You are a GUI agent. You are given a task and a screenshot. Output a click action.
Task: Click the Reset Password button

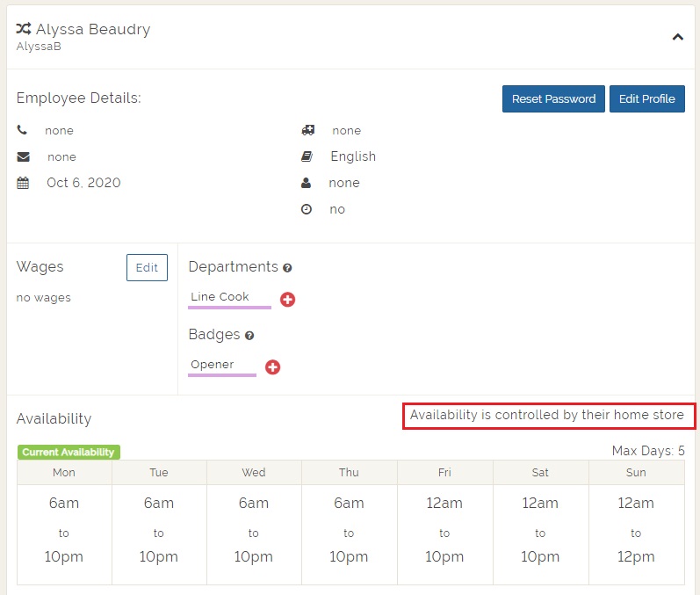[x=553, y=98]
